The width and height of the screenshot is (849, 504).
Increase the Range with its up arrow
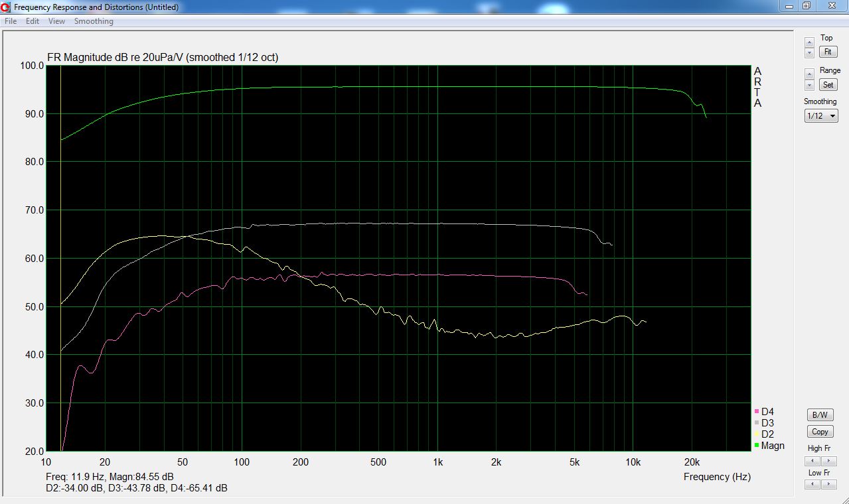click(809, 74)
